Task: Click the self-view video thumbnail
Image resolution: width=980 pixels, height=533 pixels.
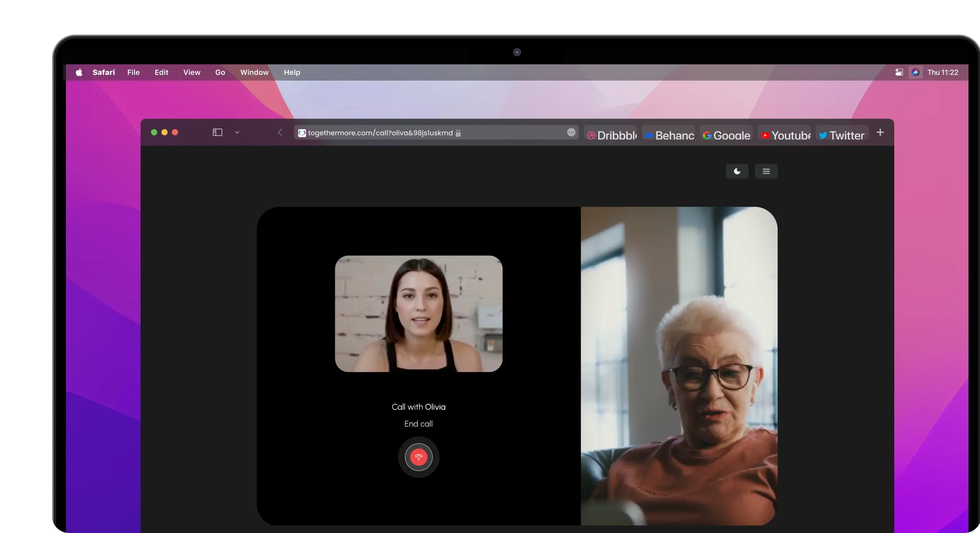Action: (418, 314)
